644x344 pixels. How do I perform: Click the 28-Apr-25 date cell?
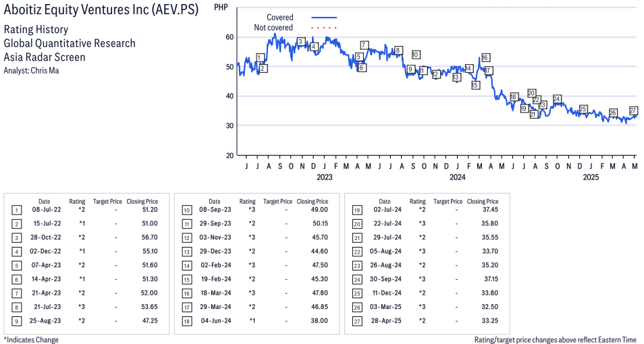tap(386, 320)
